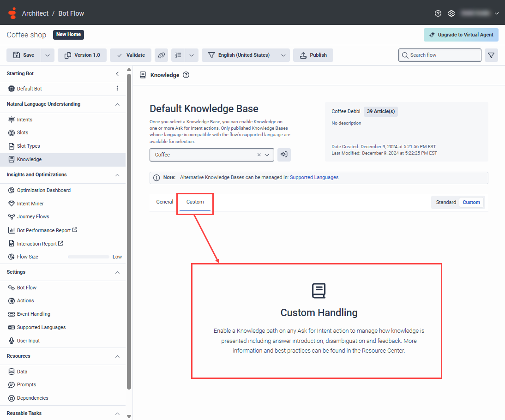Screen dimensions: 505x420
Task: Open Default Bot three-dot menu
Action: [x=117, y=88]
